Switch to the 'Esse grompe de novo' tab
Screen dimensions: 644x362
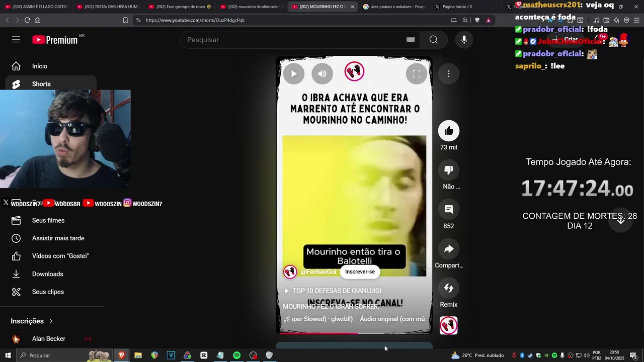point(180,7)
